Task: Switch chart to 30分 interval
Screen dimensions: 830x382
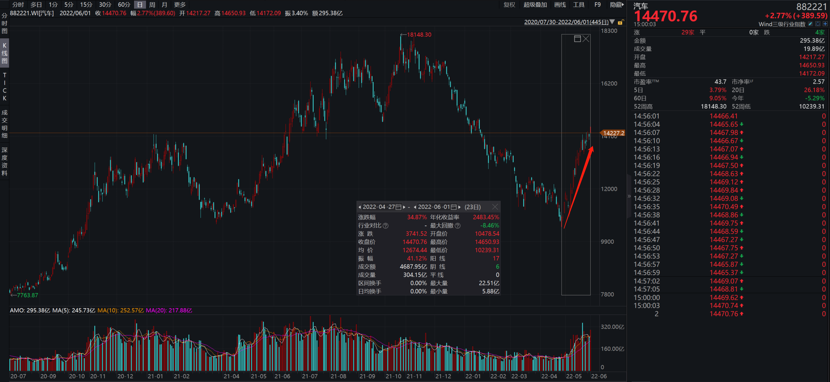Action: click(x=105, y=4)
